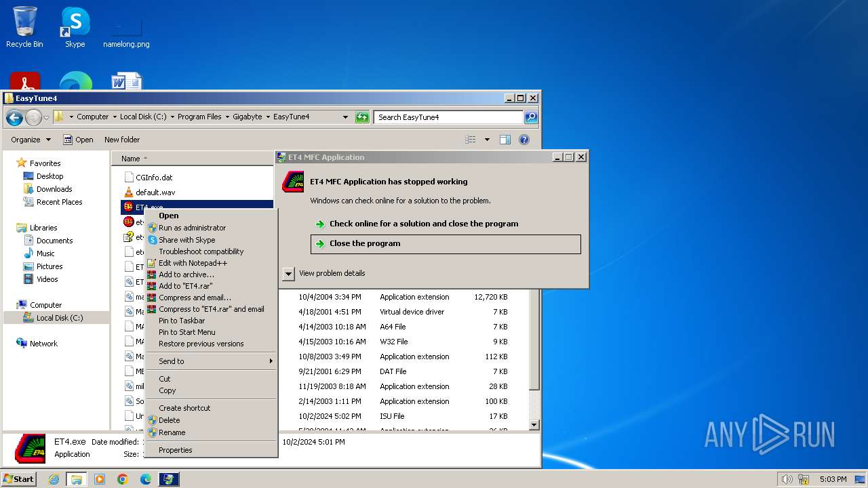Open Windows Media Player from taskbar

[x=100, y=479]
